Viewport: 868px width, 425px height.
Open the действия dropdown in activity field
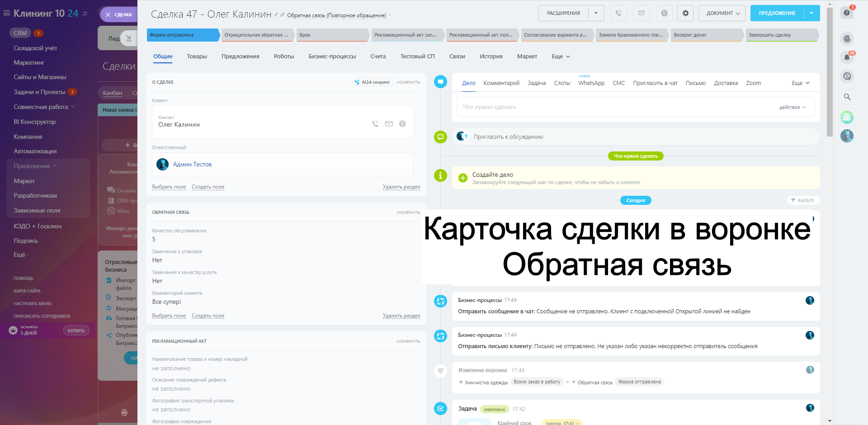tap(792, 108)
